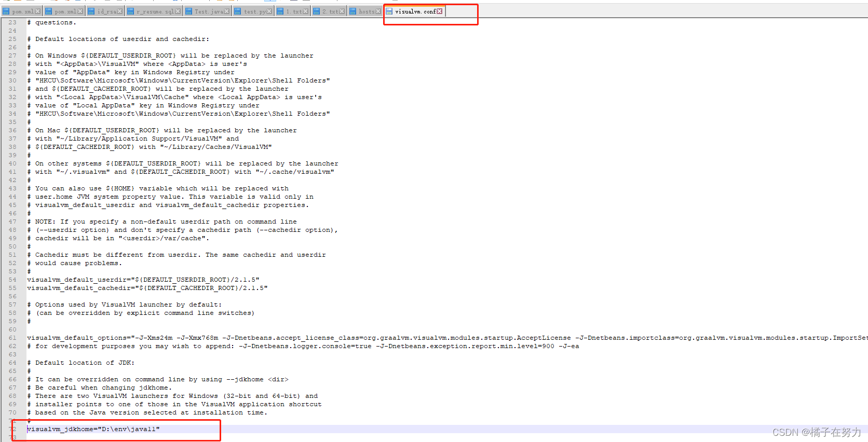Switch to the id_rsa tab

pyautogui.click(x=106, y=11)
